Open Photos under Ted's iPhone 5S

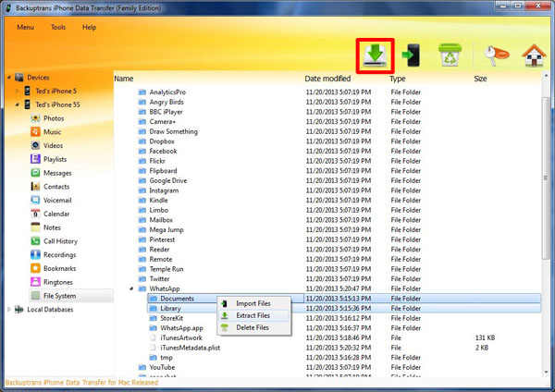pos(54,118)
